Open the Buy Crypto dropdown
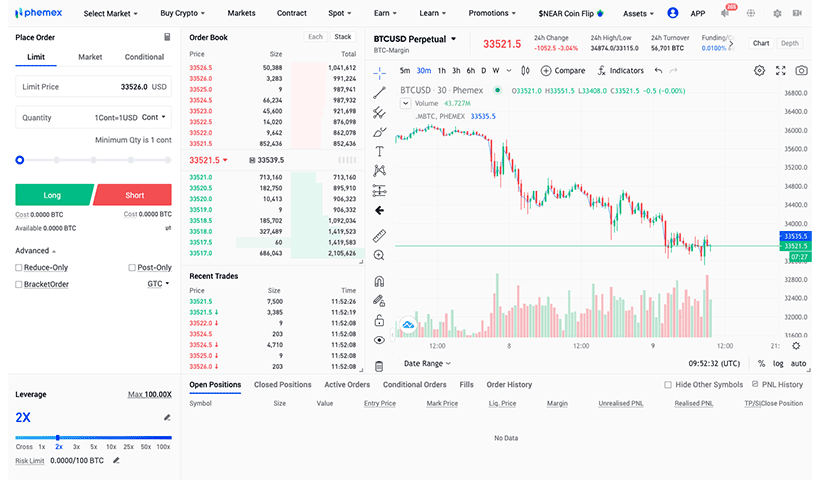 tap(183, 13)
